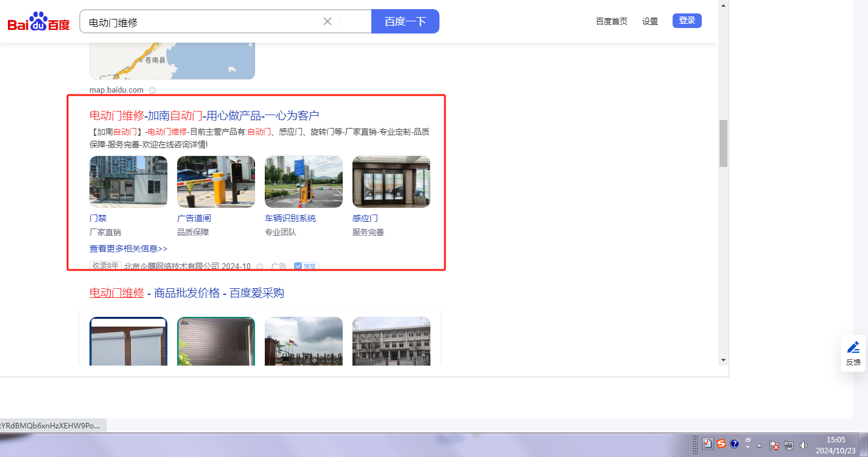Clear the search box with the X icon
The height and width of the screenshot is (457, 868).
(327, 21)
